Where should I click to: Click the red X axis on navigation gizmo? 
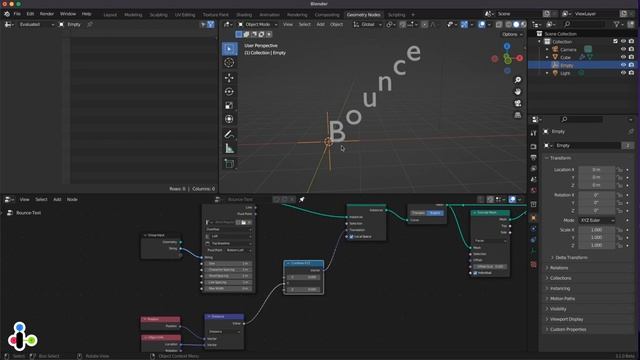click(520, 58)
